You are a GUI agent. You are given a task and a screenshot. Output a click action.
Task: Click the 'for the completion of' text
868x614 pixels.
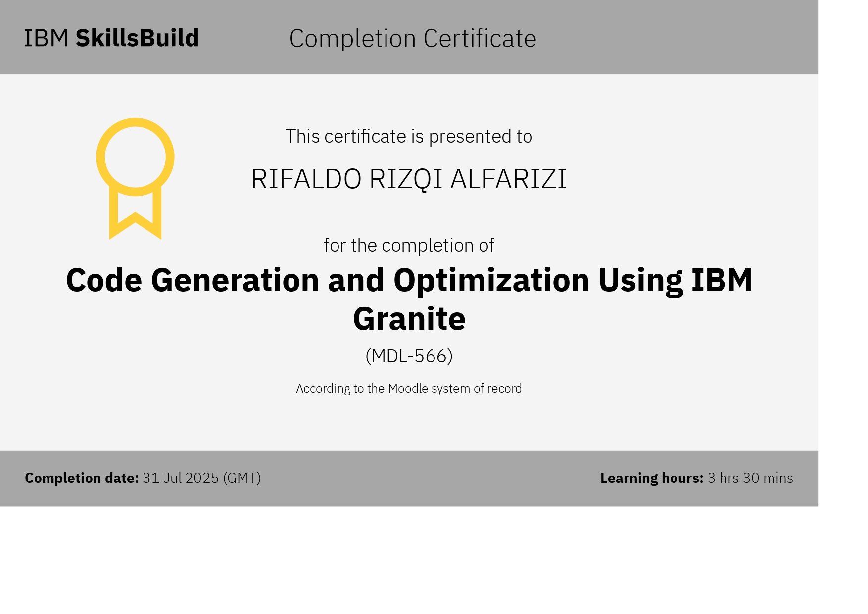click(x=409, y=245)
